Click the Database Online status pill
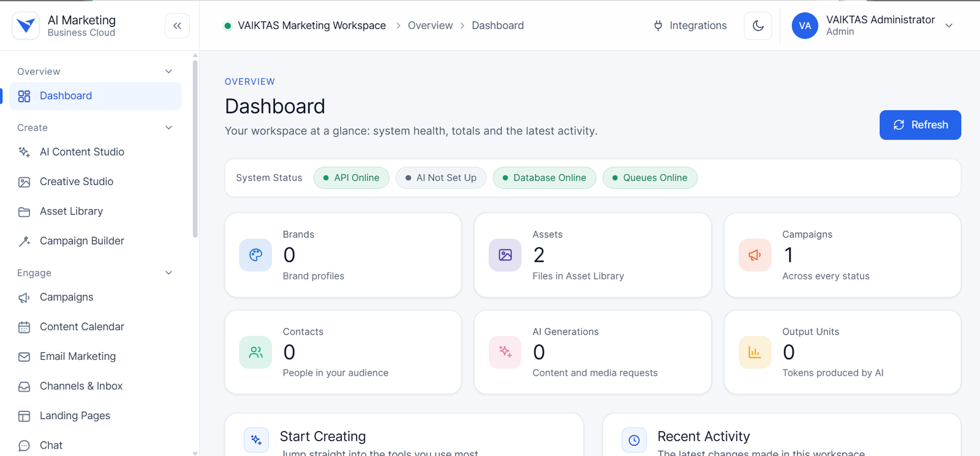Screen dimensions: 980x456 pos(544,178)
